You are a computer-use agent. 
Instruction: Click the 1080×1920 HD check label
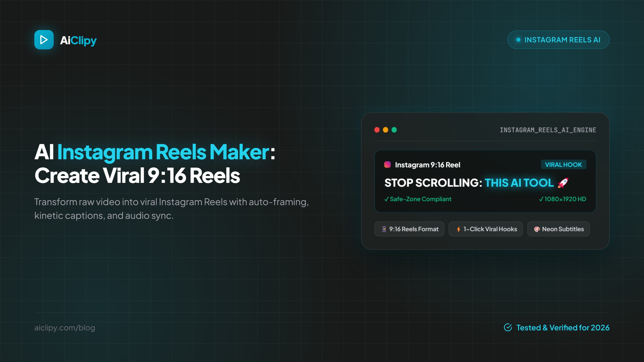coord(562,199)
